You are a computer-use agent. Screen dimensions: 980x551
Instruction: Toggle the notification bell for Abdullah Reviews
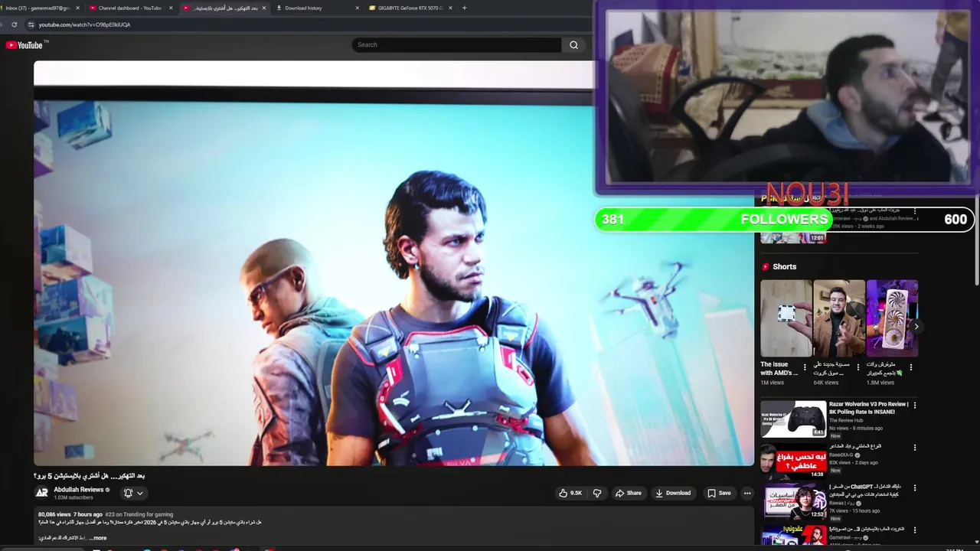tap(129, 494)
